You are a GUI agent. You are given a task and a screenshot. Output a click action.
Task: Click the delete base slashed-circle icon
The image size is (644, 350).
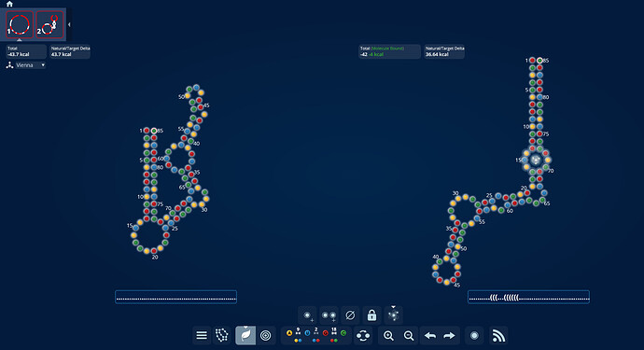click(x=350, y=315)
